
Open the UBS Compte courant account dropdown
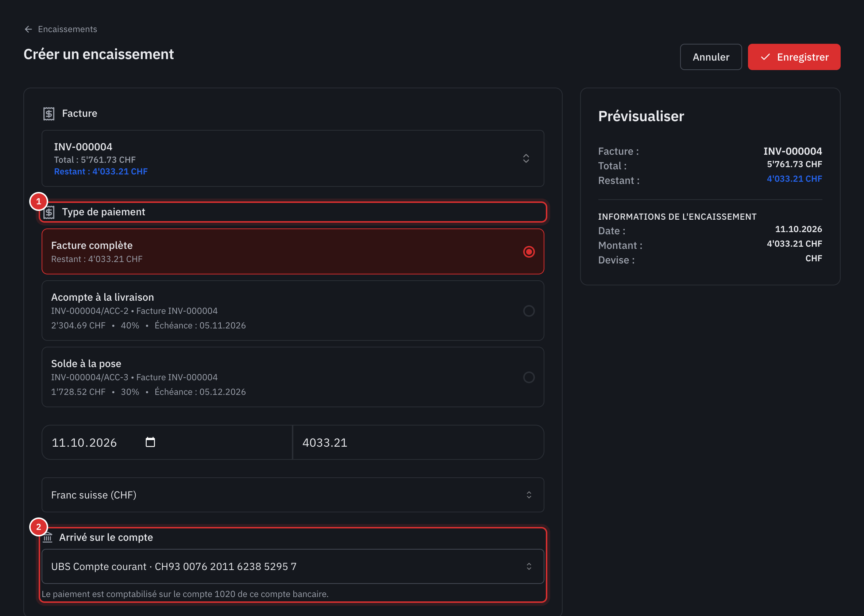pos(293,566)
